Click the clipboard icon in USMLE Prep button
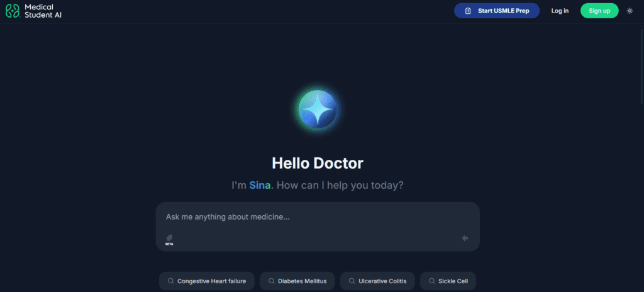This screenshot has height=292, width=644. (468, 11)
